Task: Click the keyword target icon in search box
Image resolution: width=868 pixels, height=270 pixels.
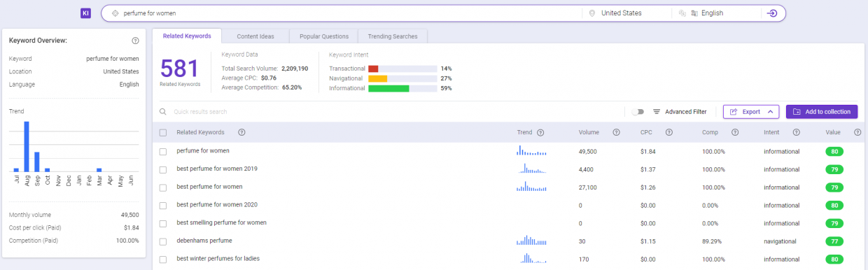Action: click(x=115, y=13)
